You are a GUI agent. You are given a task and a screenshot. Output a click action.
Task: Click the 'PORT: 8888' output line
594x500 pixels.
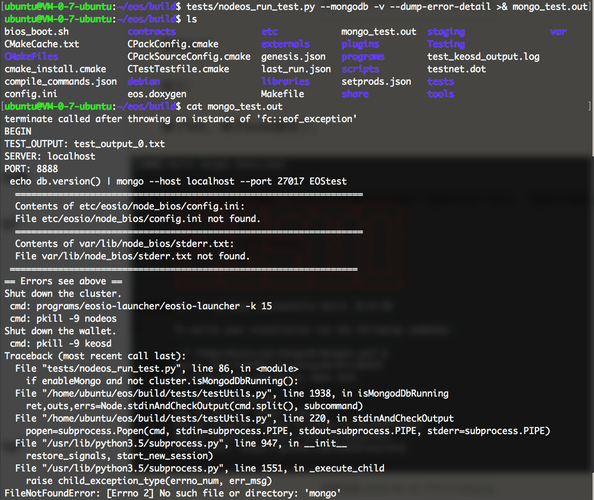point(31,169)
